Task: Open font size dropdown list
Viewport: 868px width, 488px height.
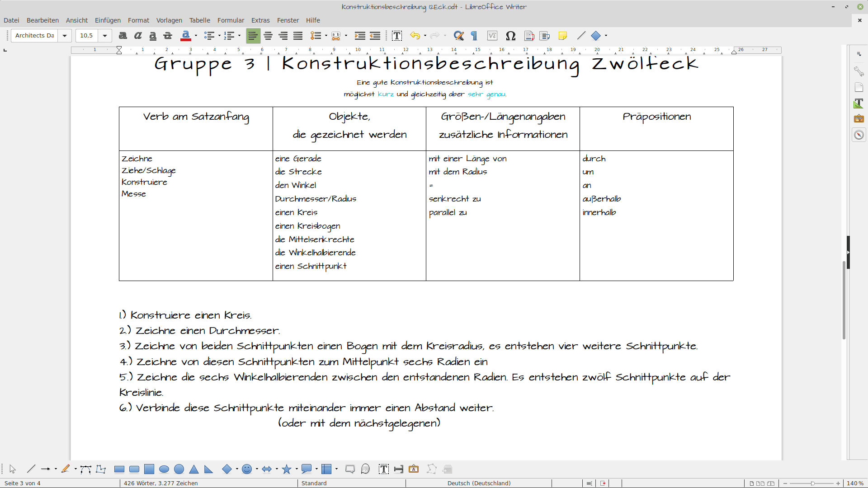Action: 105,36
